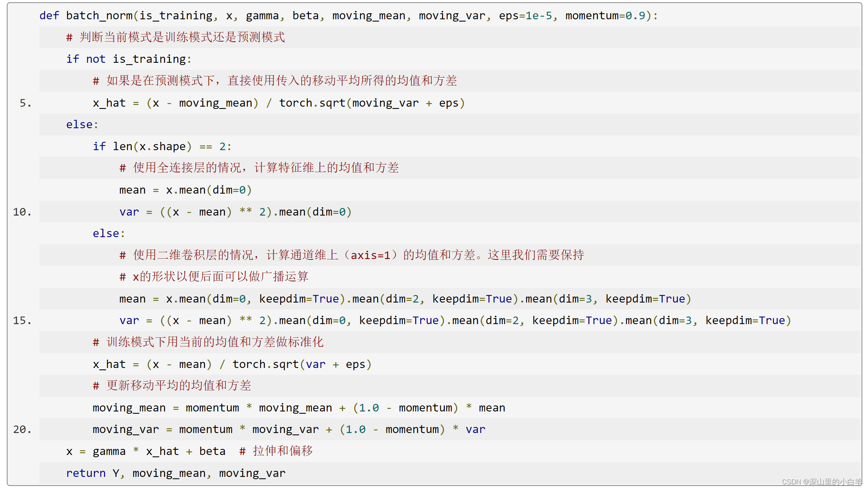Click the moving_var momentum update line

pos(288,429)
